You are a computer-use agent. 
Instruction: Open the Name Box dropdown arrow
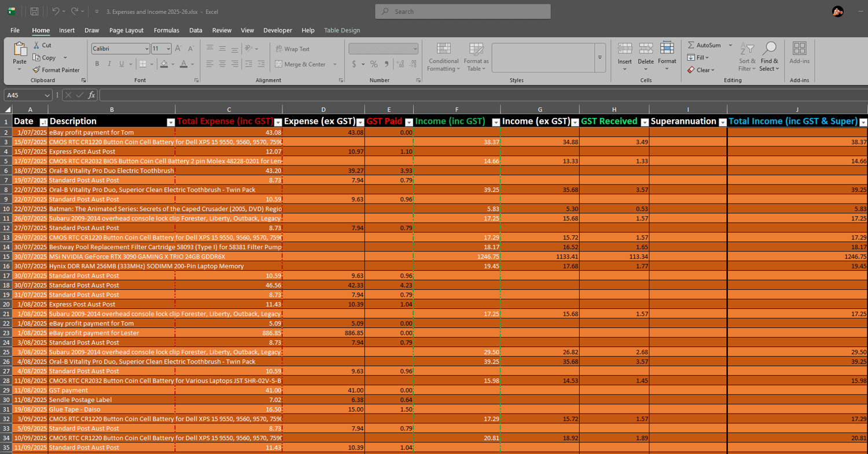47,95
